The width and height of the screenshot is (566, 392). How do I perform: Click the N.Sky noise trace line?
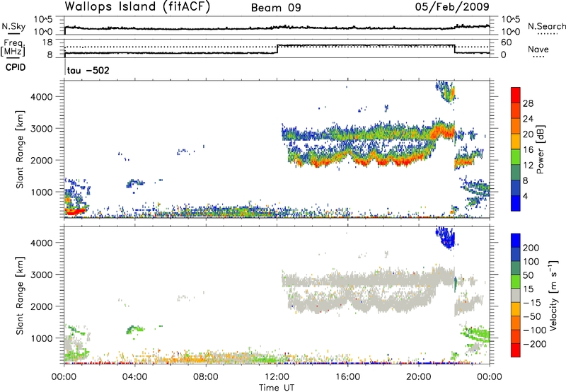click(x=277, y=28)
